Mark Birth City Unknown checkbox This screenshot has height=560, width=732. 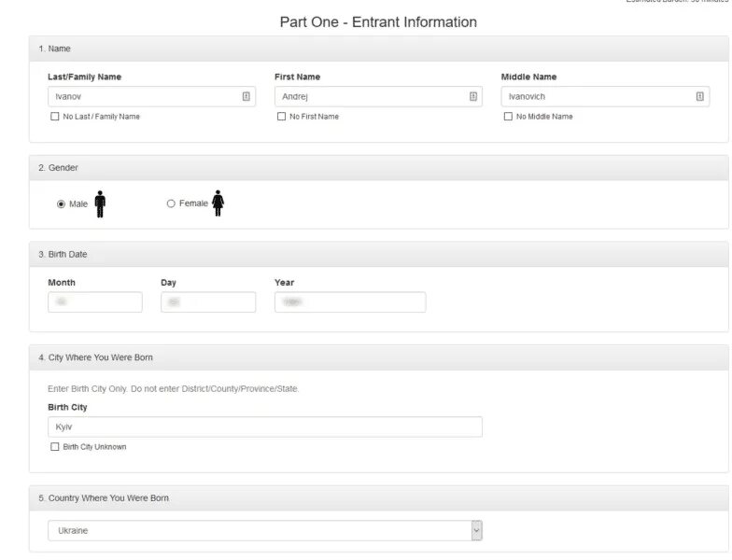click(x=54, y=447)
